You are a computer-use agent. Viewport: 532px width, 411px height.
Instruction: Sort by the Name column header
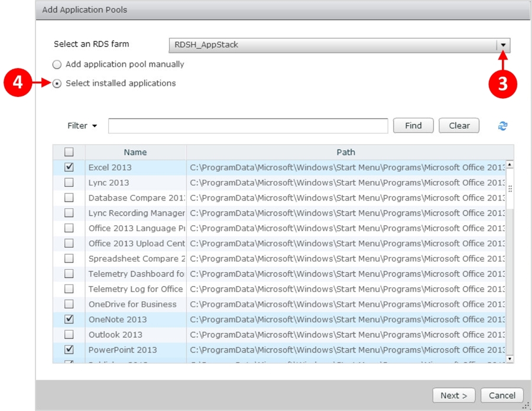coord(135,152)
